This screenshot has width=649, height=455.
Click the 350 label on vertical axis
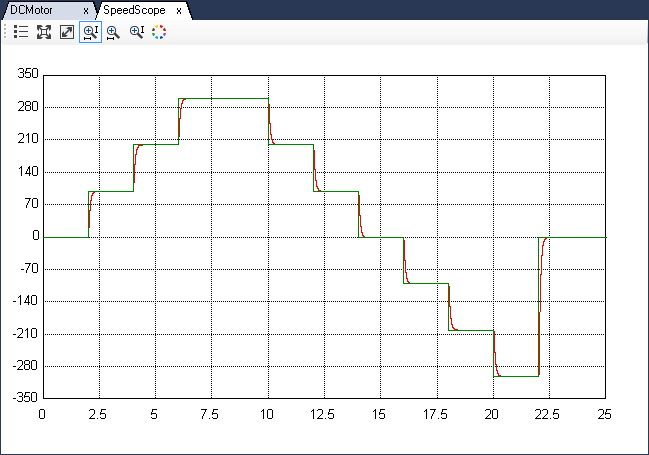(28, 74)
